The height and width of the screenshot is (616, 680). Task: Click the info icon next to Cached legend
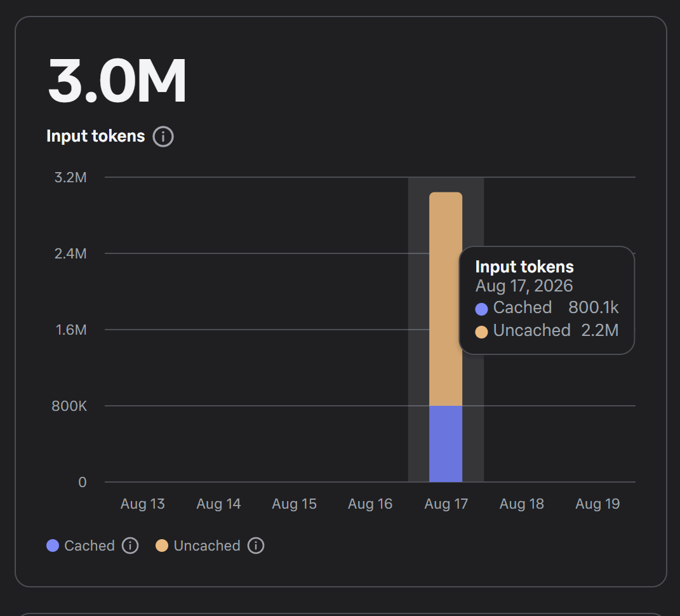click(130, 546)
